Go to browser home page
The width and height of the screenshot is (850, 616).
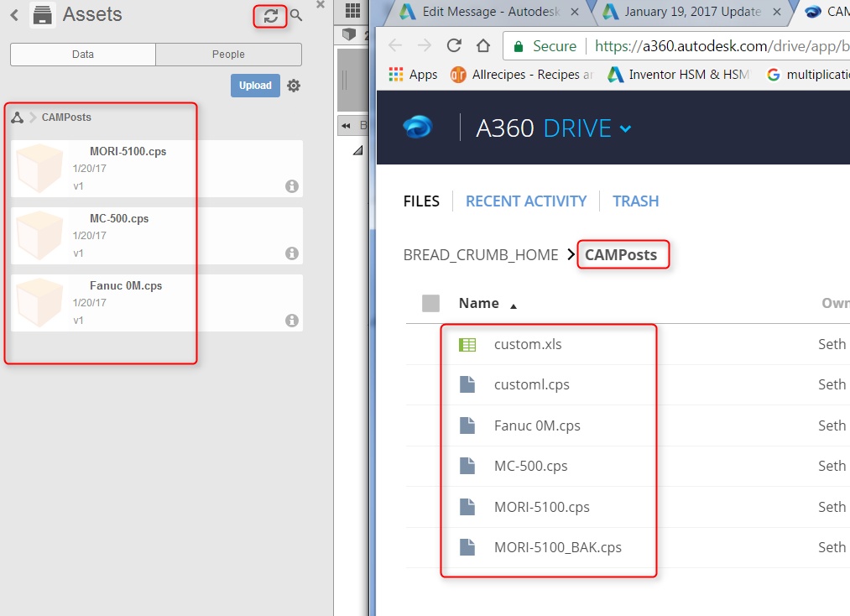point(483,45)
